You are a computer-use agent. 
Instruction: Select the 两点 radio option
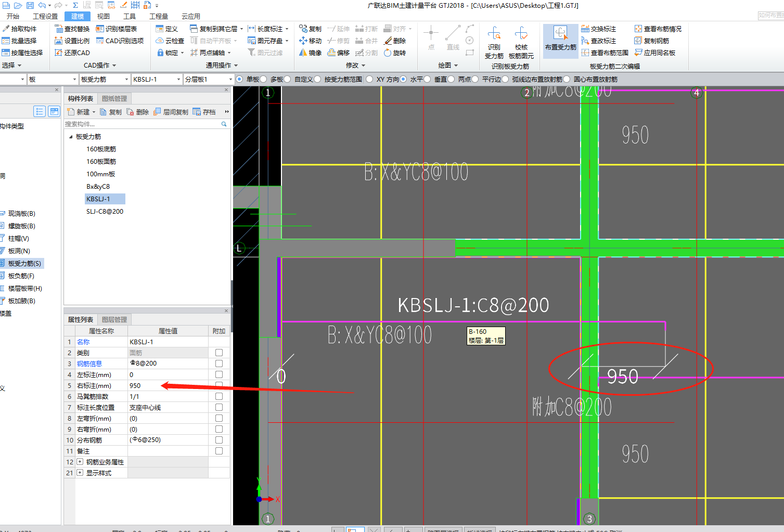[x=451, y=79]
